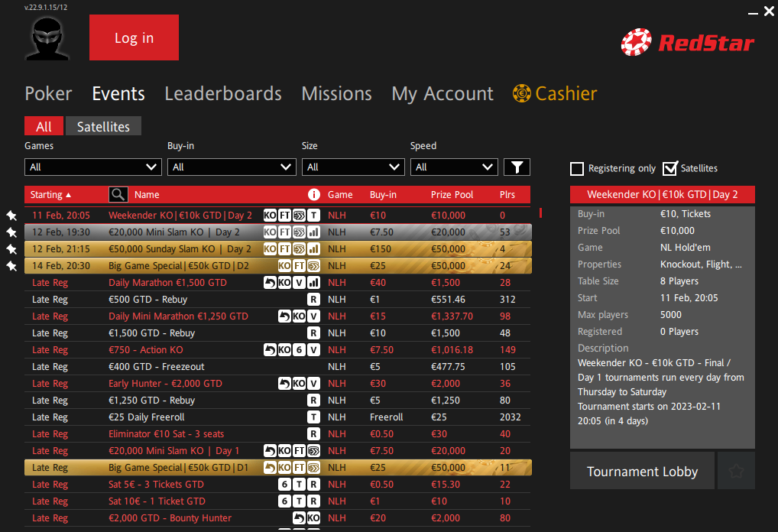This screenshot has width=778, height=532.
Task: Click the bar chart icon in Daily Marathon €1,500 row
Action: pyautogui.click(x=313, y=283)
